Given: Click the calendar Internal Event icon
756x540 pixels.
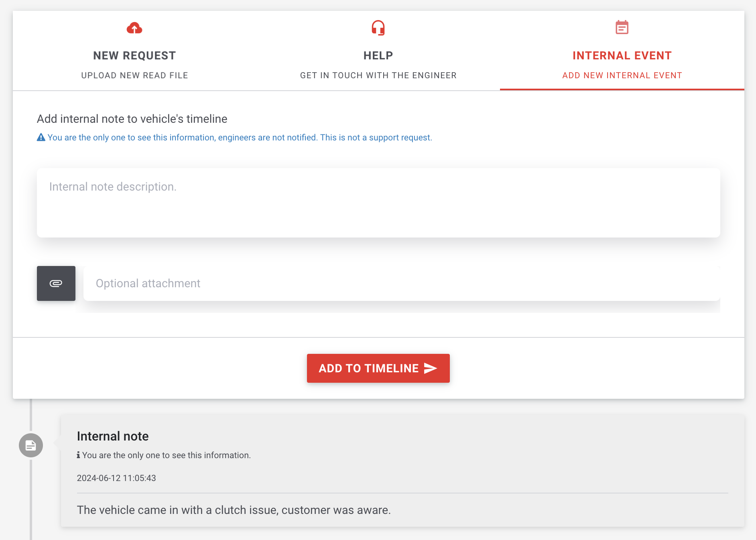Looking at the screenshot, I should click(622, 27).
